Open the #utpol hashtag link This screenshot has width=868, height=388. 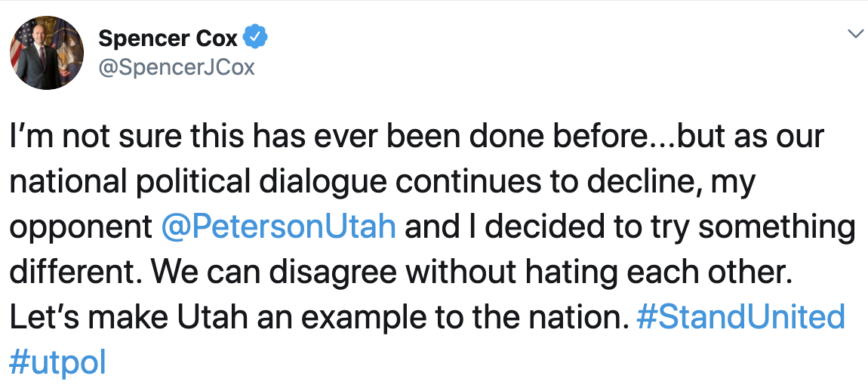click(x=57, y=362)
